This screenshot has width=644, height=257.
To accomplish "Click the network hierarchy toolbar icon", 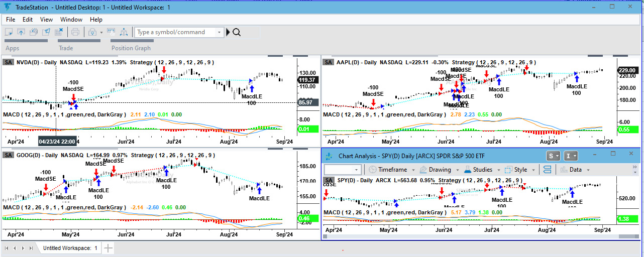I will pyautogui.click(x=124, y=32).
